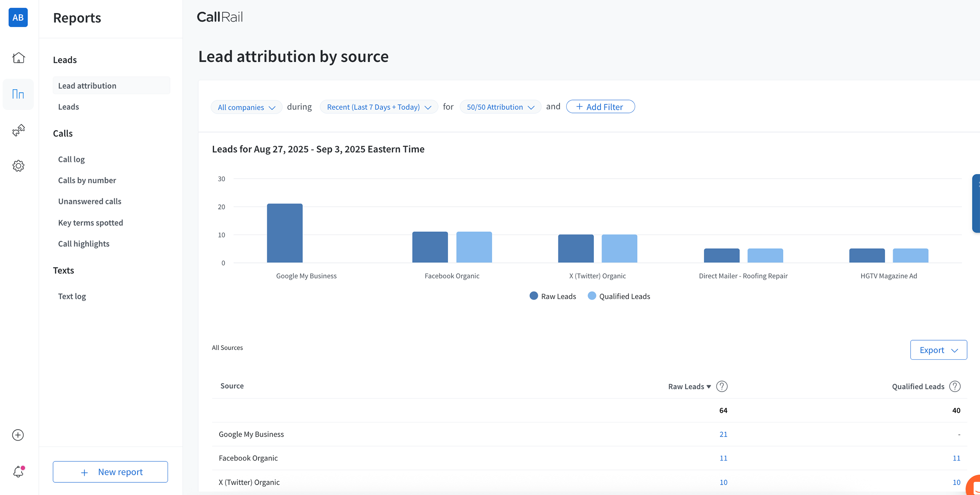Open the settings gear icon
Viewport: 980px width, 495px height.
pyautogui.click(x=18, y=166)
